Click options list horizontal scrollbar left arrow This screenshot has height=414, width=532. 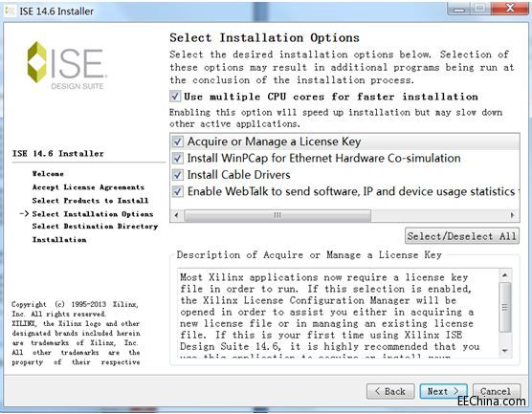click(x=176, y=215)
